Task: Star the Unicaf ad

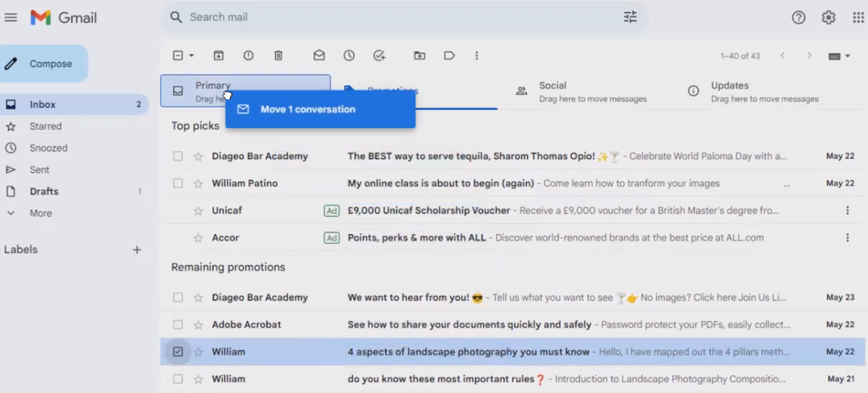Action: pos(198,211)
